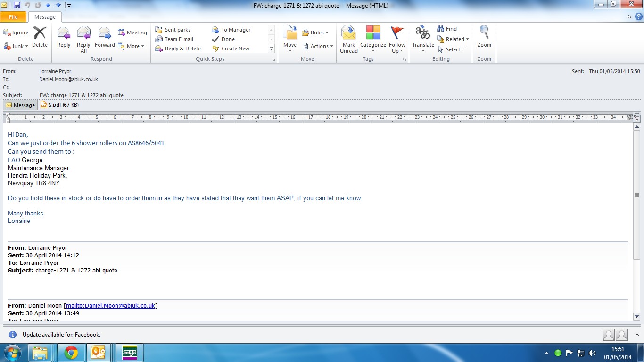Run the To Manager quick step
644x362 pixels.
[236, 30]
